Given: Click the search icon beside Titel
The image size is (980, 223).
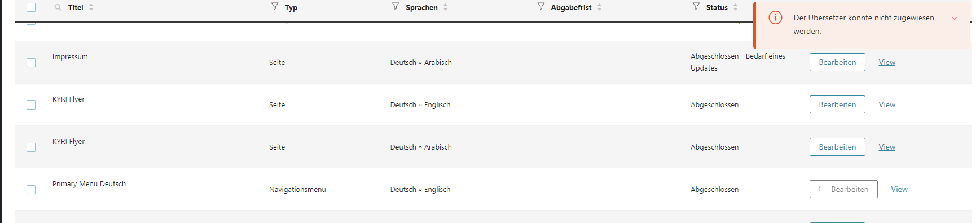Looking at the screenshot, I should tap(58, 7).
